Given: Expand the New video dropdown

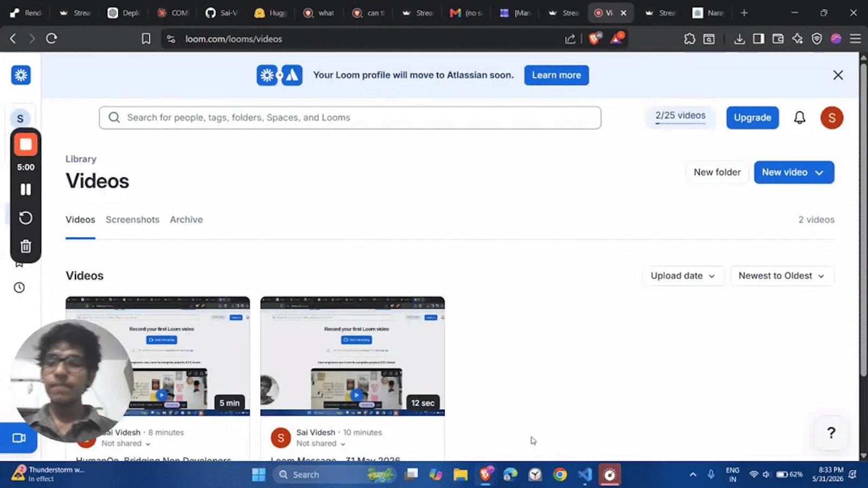Looking at the screenshot, I should [x=794, y=172].
